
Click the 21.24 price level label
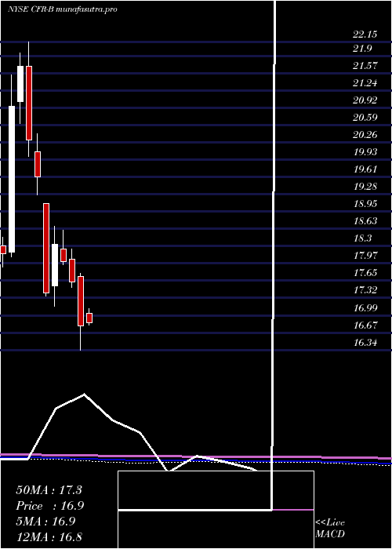pyautogui.click(x=365, y=83)
